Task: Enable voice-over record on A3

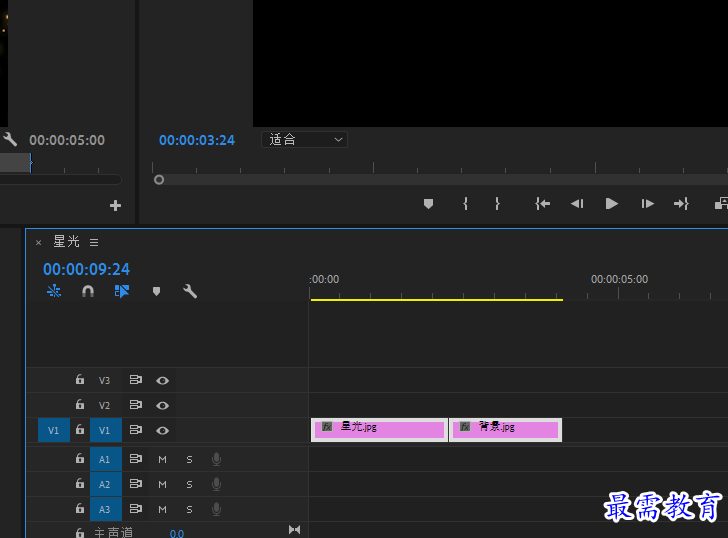Action: click(216, 510)
